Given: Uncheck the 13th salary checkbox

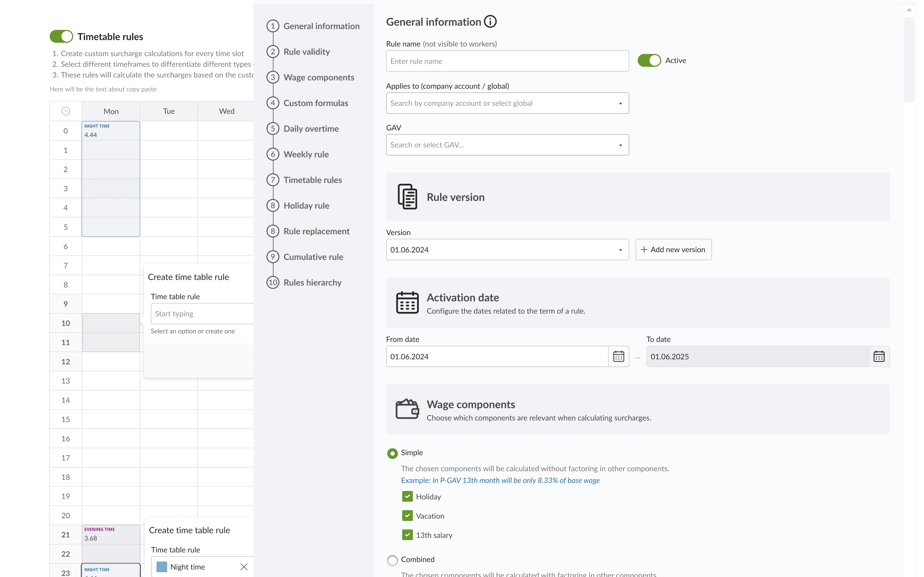Looking at the screenshot, I should tap(408, 535).
